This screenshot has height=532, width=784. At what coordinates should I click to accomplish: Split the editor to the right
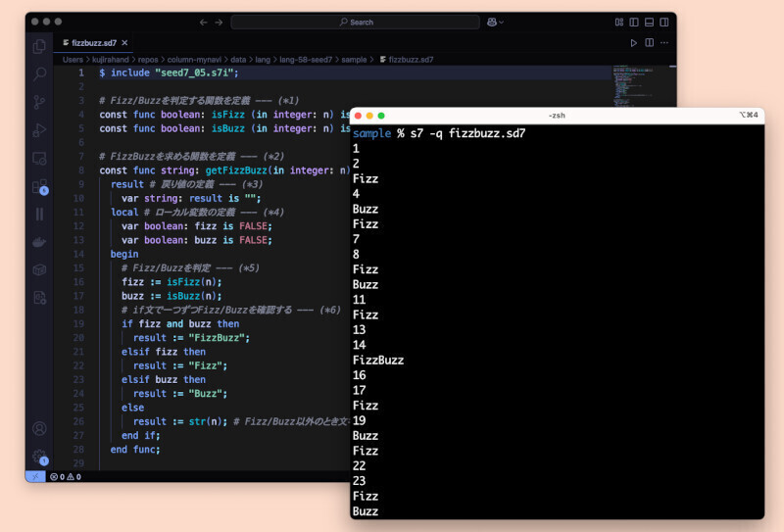[x=649, y=43]
